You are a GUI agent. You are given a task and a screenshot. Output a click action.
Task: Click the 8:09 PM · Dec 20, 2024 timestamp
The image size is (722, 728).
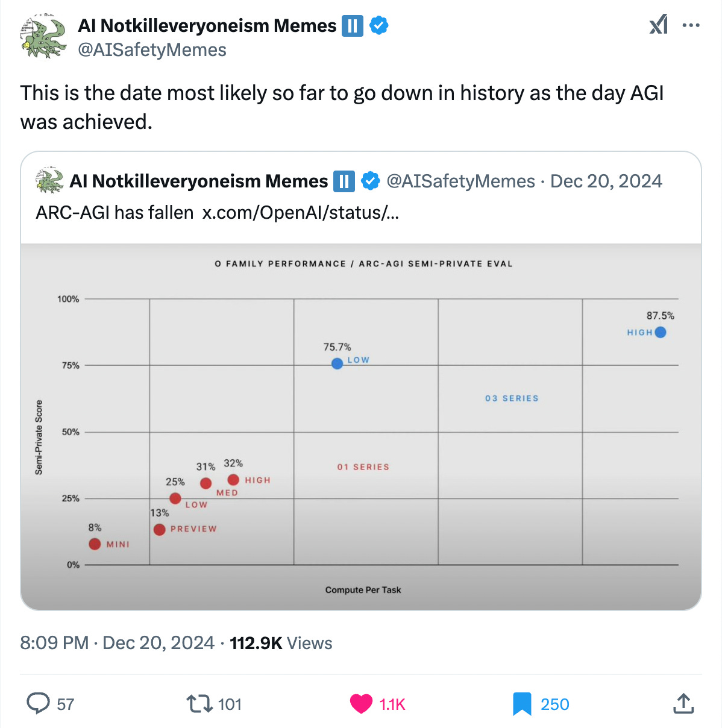(x=117, y=643)
